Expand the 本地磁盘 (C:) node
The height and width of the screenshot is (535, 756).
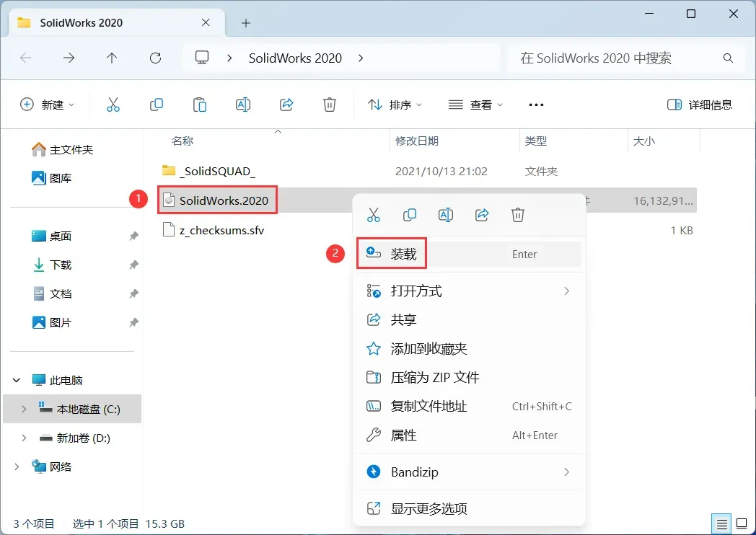(24, 410)
